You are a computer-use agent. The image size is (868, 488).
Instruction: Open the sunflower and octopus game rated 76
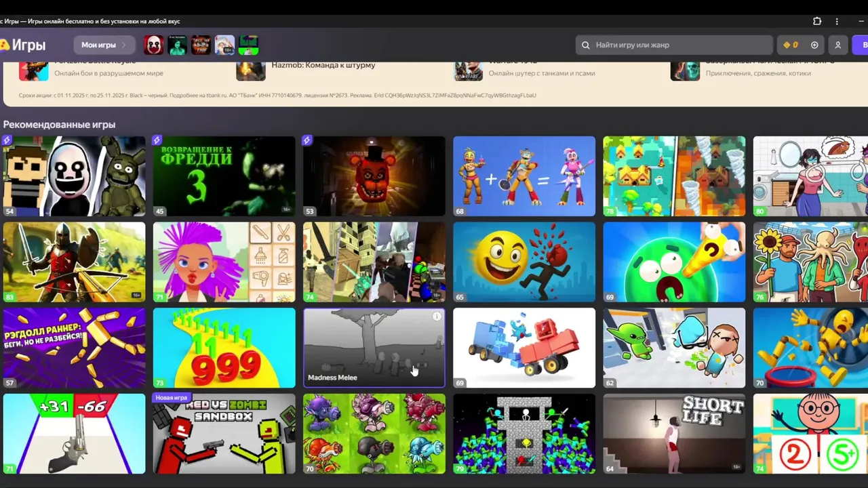coord(810,262)
